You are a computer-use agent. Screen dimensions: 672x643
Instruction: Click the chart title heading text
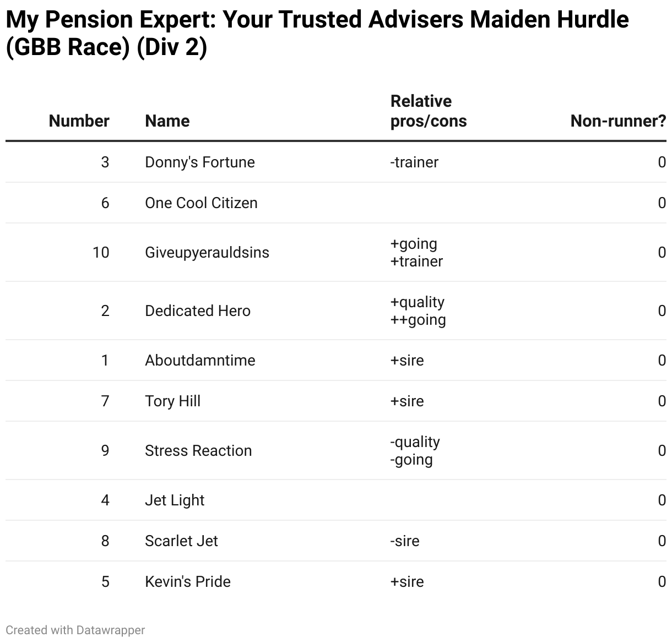click(317, 33)
